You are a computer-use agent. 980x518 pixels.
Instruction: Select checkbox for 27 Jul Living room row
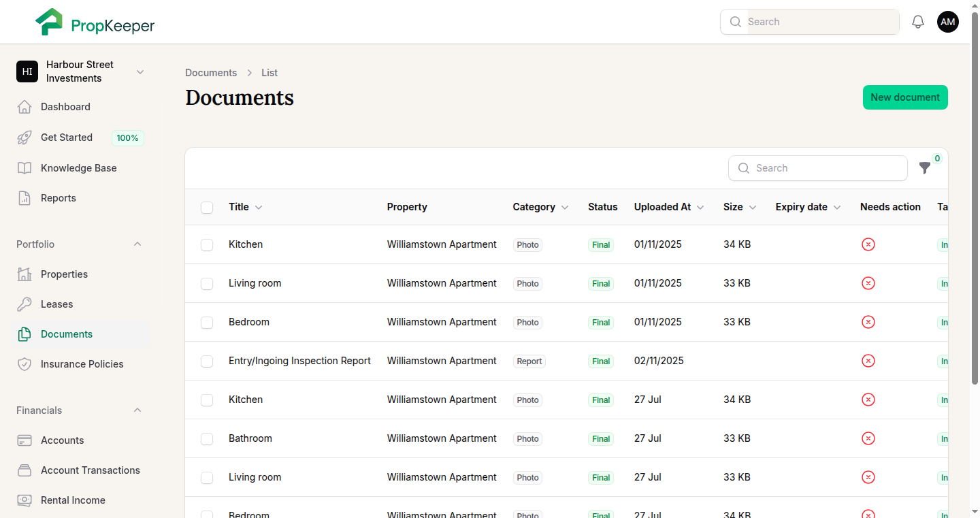click(207, 478)
